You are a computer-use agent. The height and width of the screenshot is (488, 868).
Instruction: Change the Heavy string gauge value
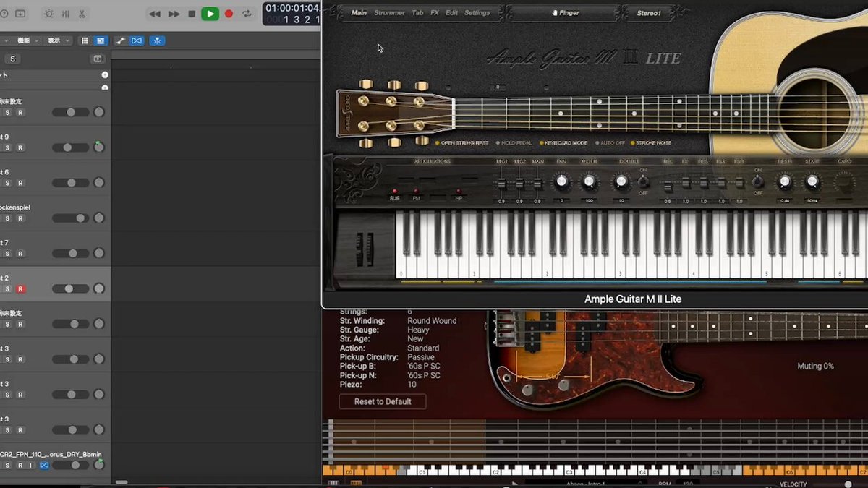(418, 330)
